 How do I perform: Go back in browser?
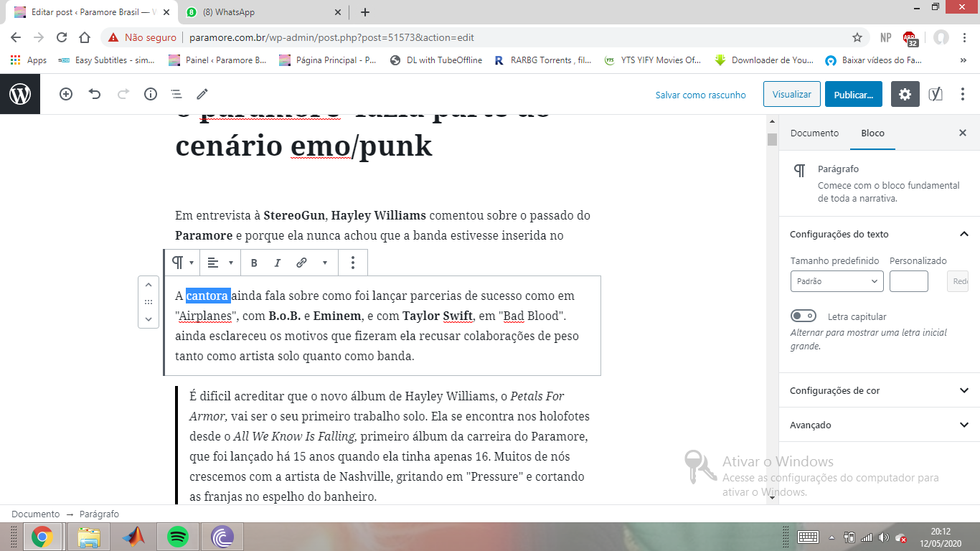(16, 37)
